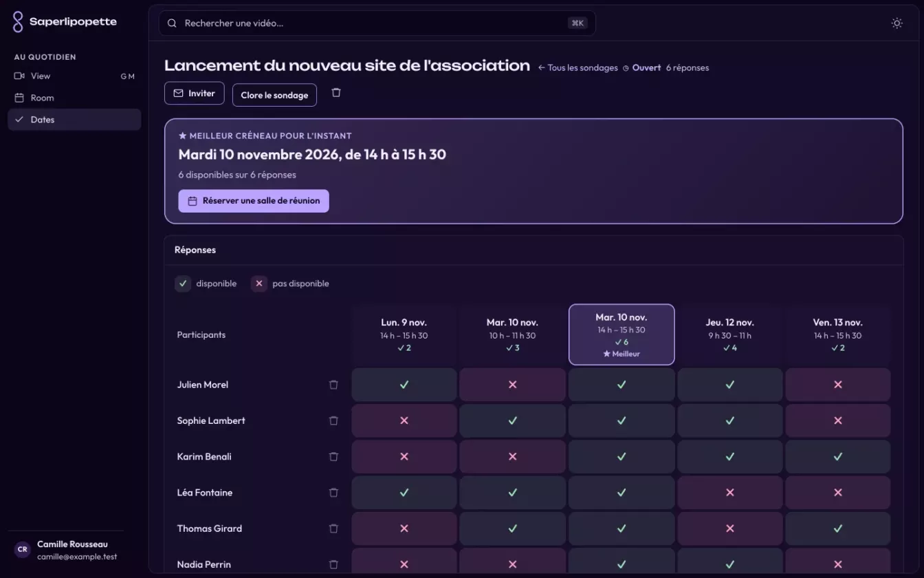Toggle the light/dark theme sun icon

pyautogui.click(x=896, y=23)
